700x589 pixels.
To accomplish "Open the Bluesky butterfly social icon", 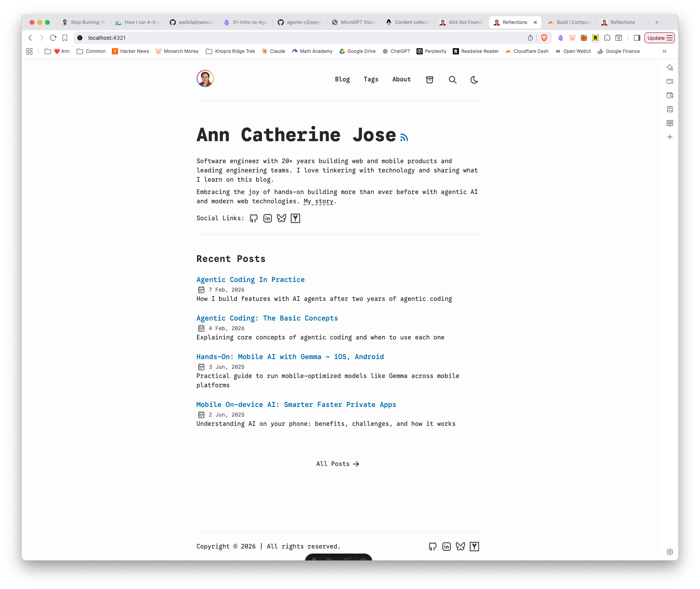I will pos(281,218).
